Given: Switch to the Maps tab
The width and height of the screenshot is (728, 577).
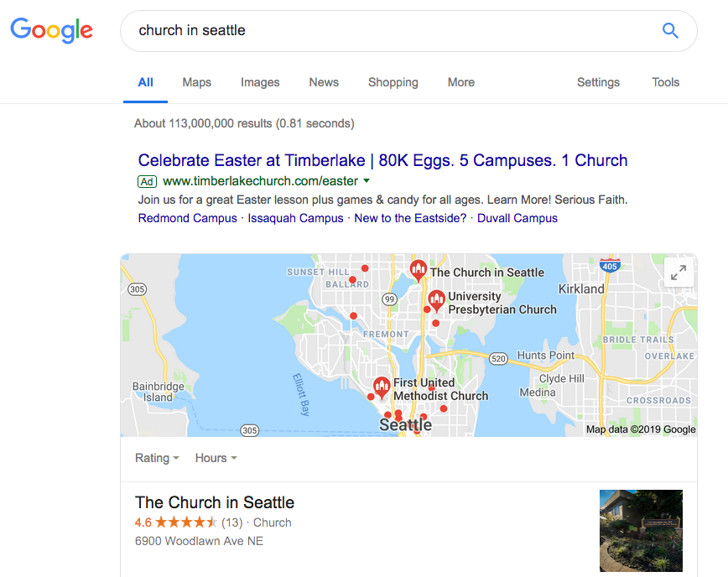Looking at the screenshot, I should pyautogui.click(x=196, y=82).
